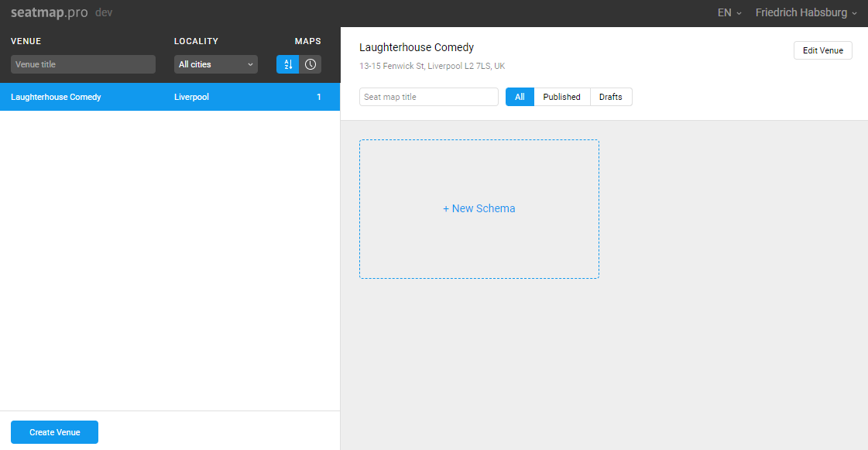
Task: Click the Create Venue button
Action: coord(54,432)
